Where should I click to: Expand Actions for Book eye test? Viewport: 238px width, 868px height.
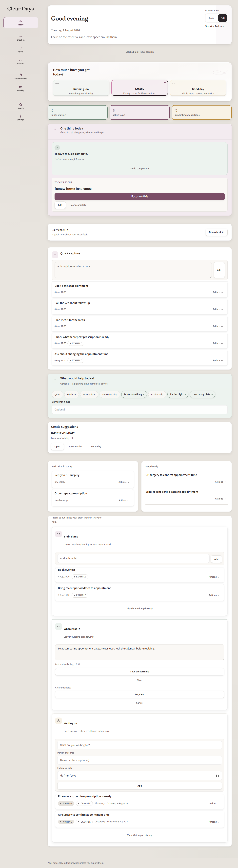coord(214,577)
